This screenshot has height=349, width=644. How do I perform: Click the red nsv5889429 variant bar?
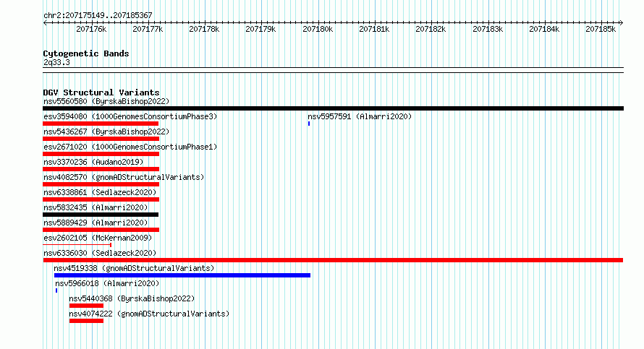click(101, 230)
